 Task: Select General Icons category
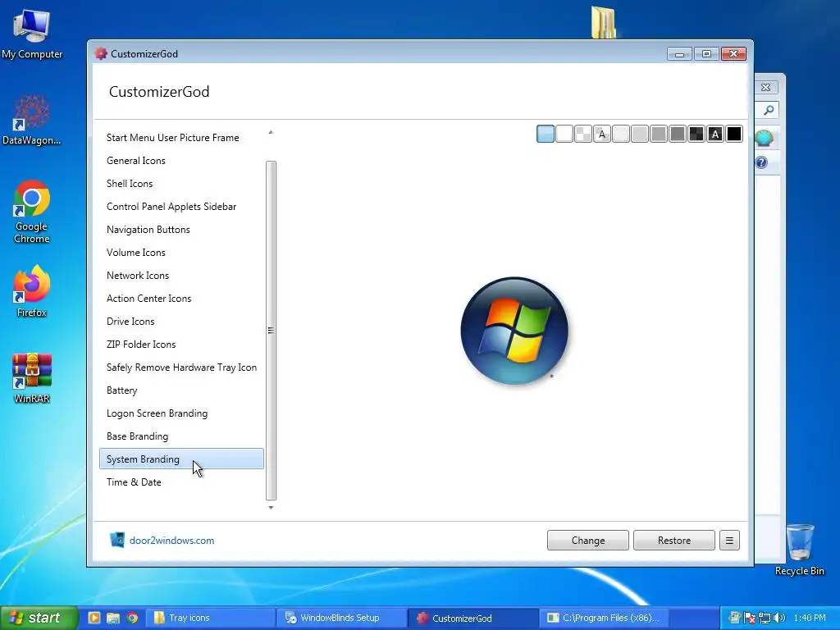coord(181,161)
